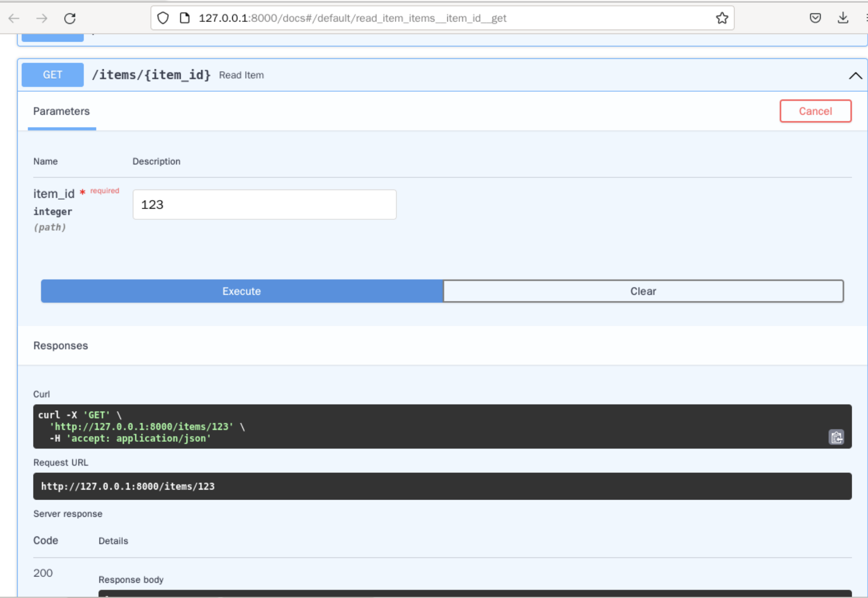Bookmark this page with the star icon
The image size is (868, 598).
[x=722, y=18]
